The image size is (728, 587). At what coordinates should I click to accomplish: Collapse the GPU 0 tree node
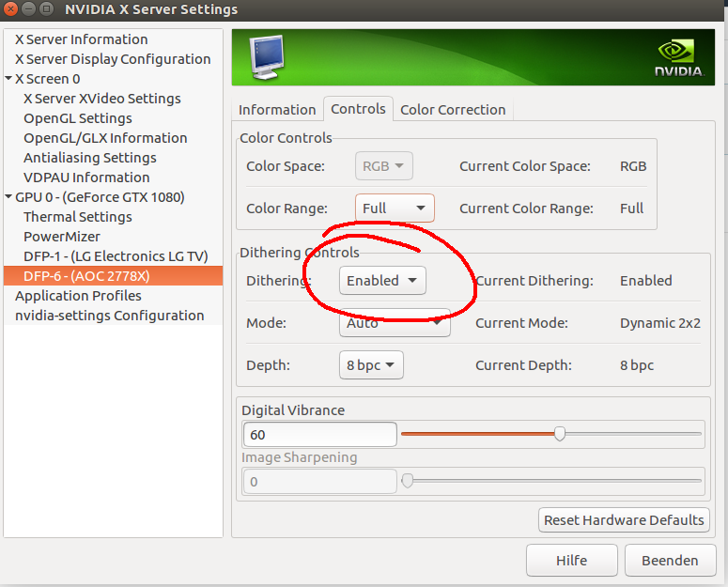(x=8, y=196)
